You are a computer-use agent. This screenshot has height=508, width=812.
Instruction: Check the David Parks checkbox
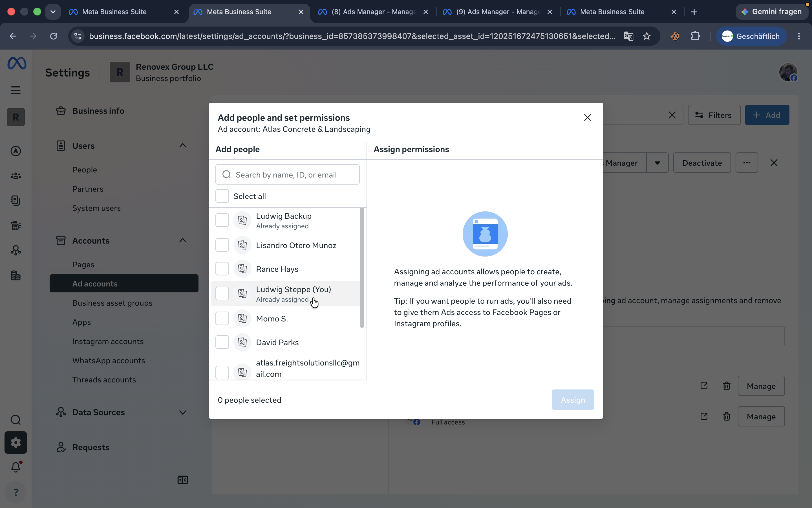(222, 342)
